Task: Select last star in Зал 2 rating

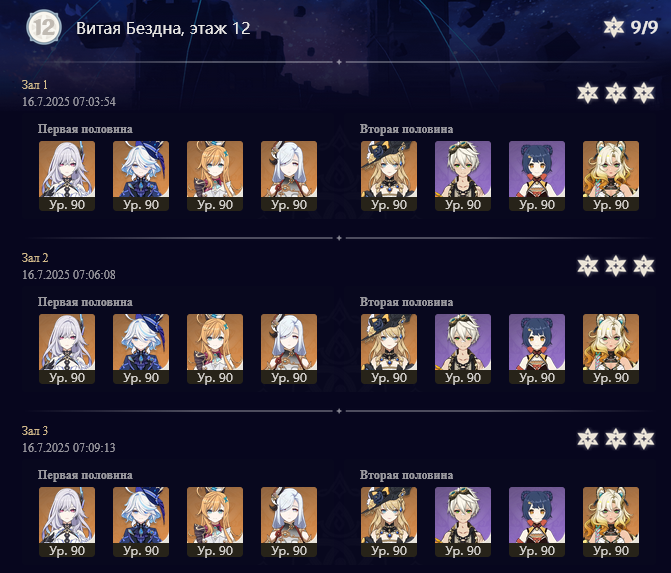Action: click(644, 266)
